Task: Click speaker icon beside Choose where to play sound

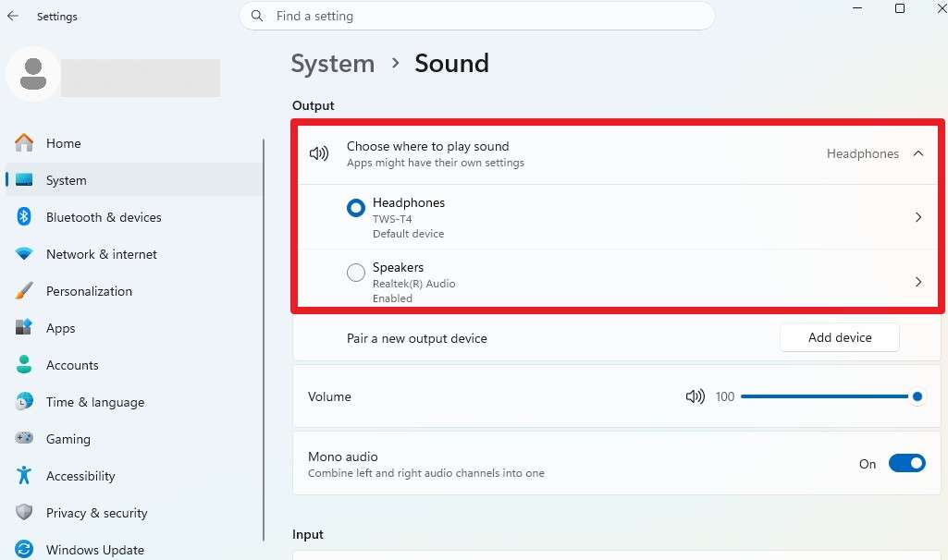Action: tap(319, 153)
